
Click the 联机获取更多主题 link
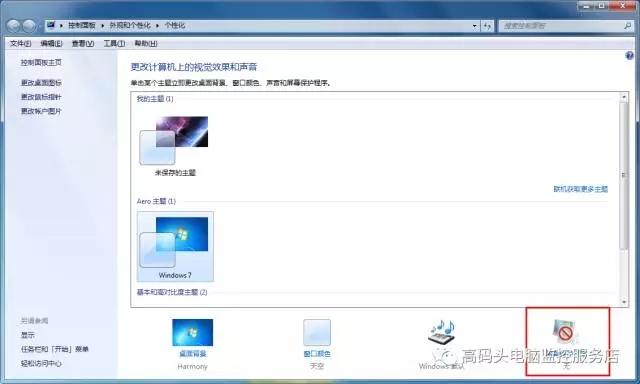coord(580,189)
